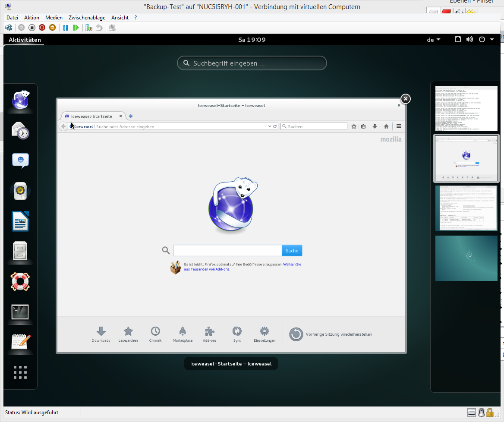Open downloads arrow icon in Iceweasel toolbar

(x=375, y=126)
